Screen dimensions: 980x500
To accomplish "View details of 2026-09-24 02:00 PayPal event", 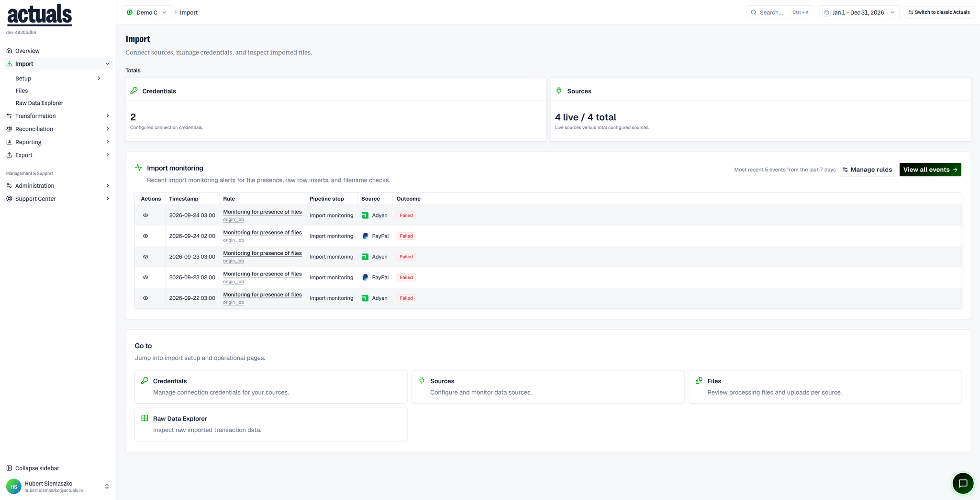I will point(145,236).
